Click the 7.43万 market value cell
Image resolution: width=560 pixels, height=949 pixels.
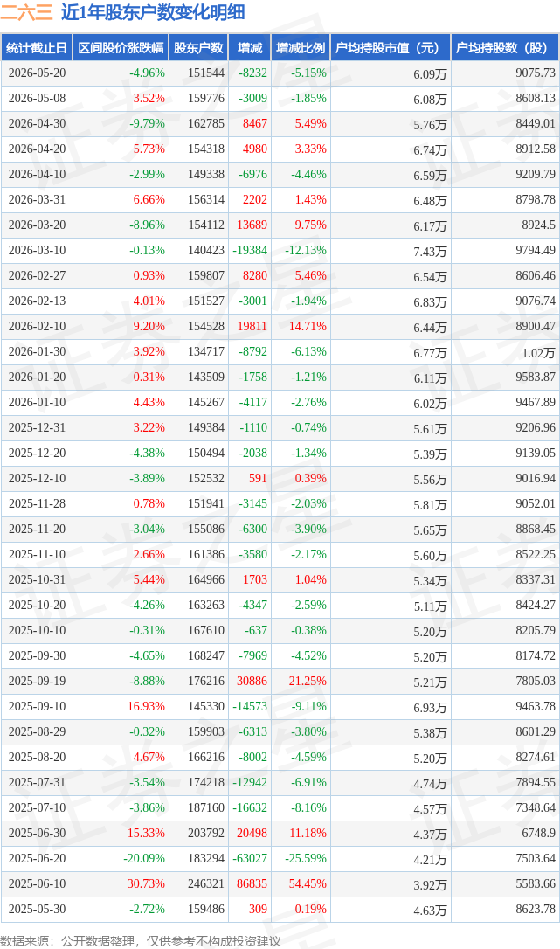tap(430, 251)
